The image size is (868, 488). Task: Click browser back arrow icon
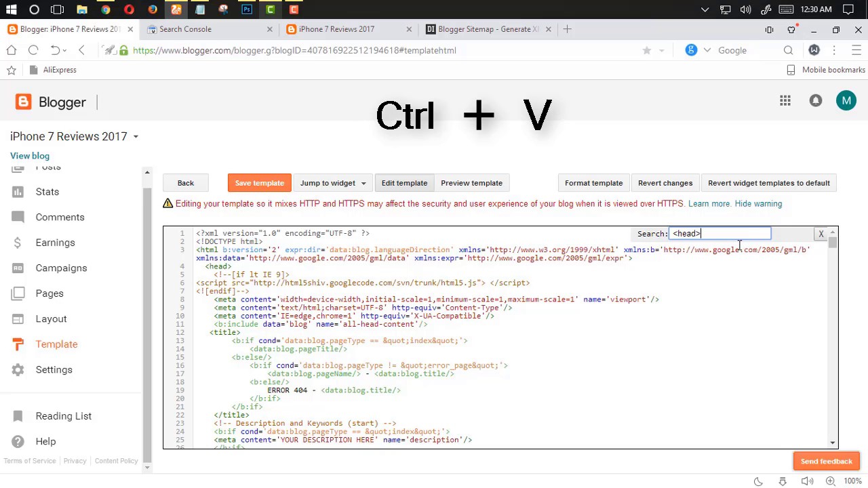[81, 50]
